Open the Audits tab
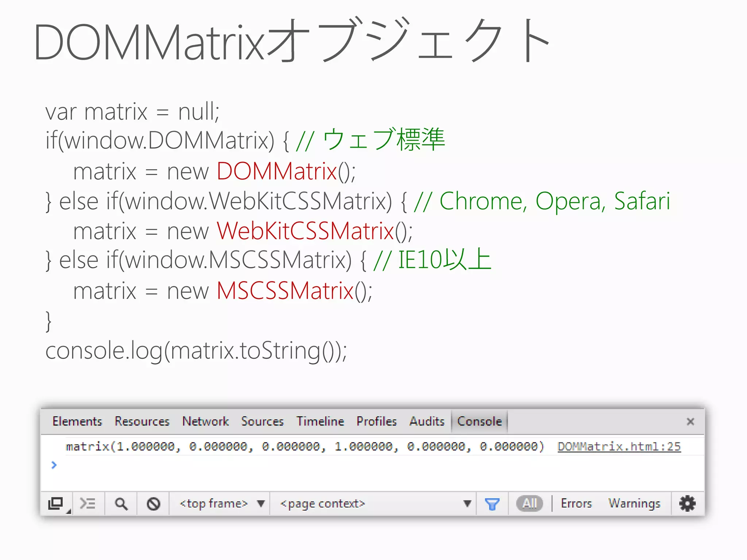The width and height of the screenshot is (747, 560). click(x=427, y=421)
